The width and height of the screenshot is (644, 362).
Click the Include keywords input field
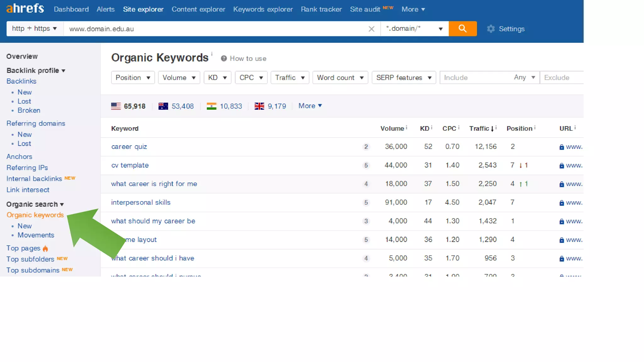point(475,78)
